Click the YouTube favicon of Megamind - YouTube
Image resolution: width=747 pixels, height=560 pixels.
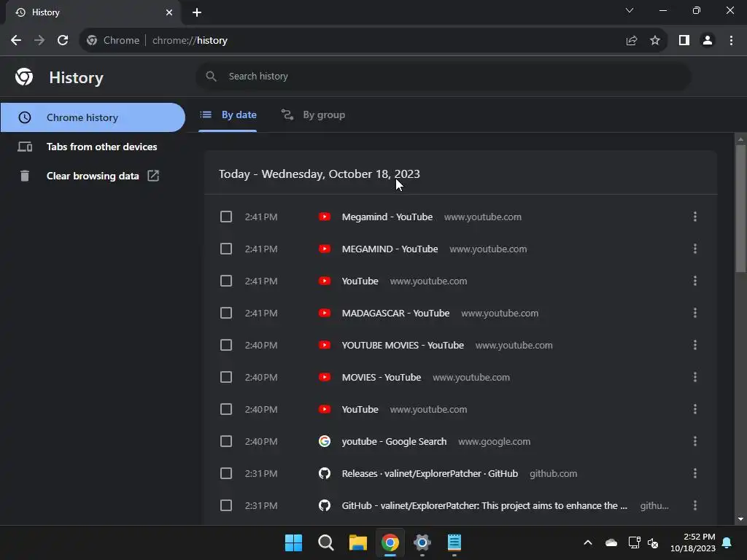coord(325,217)
